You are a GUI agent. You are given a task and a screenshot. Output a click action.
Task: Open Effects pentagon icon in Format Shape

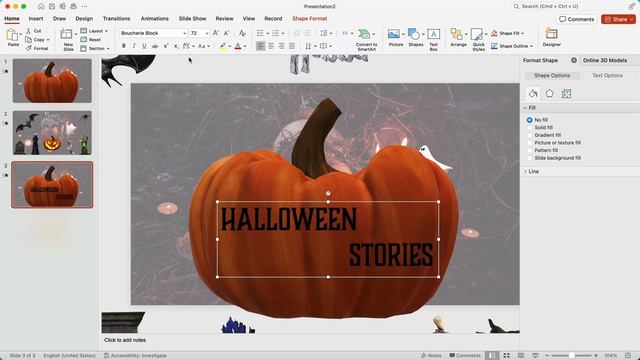coord(549,93)
